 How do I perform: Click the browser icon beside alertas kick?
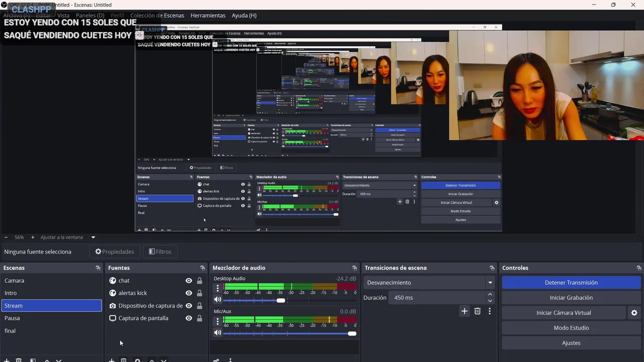113,293
